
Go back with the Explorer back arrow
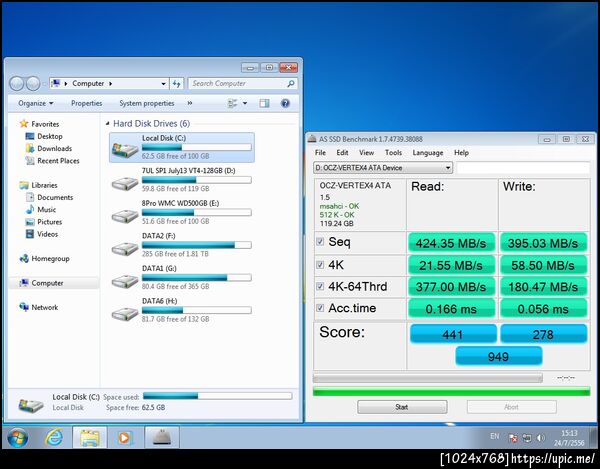coord(16,83)
